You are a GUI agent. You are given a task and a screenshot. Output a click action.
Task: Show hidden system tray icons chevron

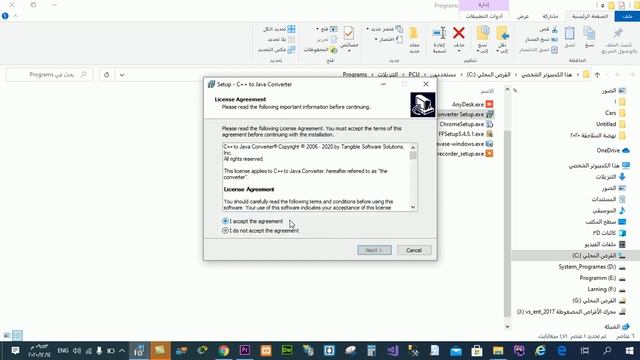122,351
